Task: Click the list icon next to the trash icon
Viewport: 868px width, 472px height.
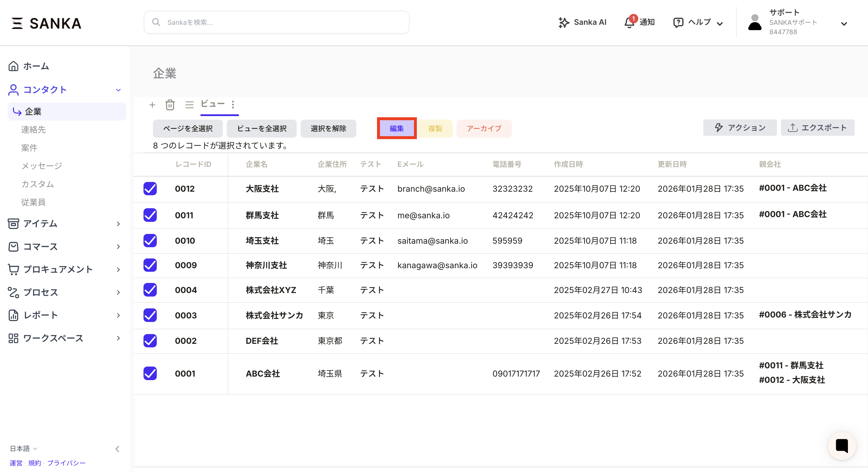Action: (x=189, y=105)
